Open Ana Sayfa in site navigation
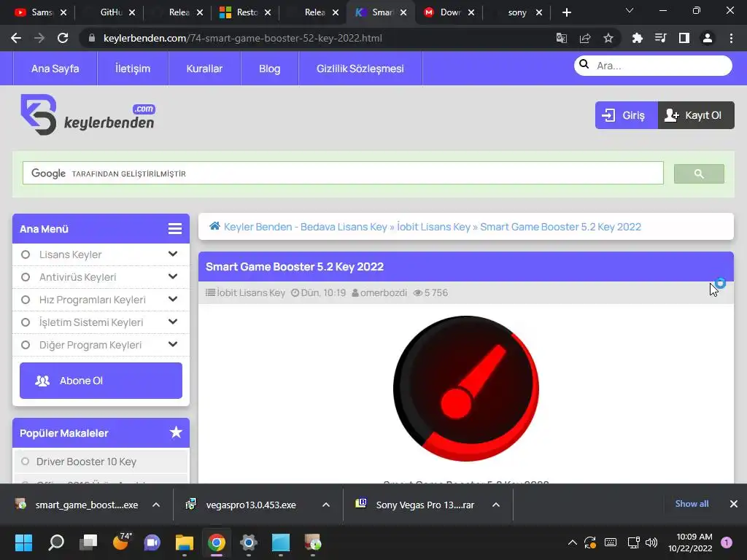747x560 pixels. pos(55,69)
